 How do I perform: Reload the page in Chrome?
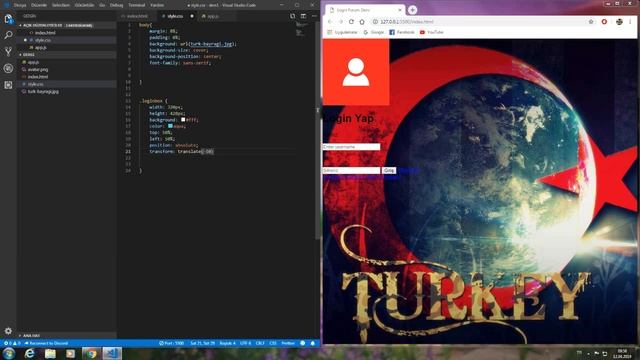[x=351, y=22]
